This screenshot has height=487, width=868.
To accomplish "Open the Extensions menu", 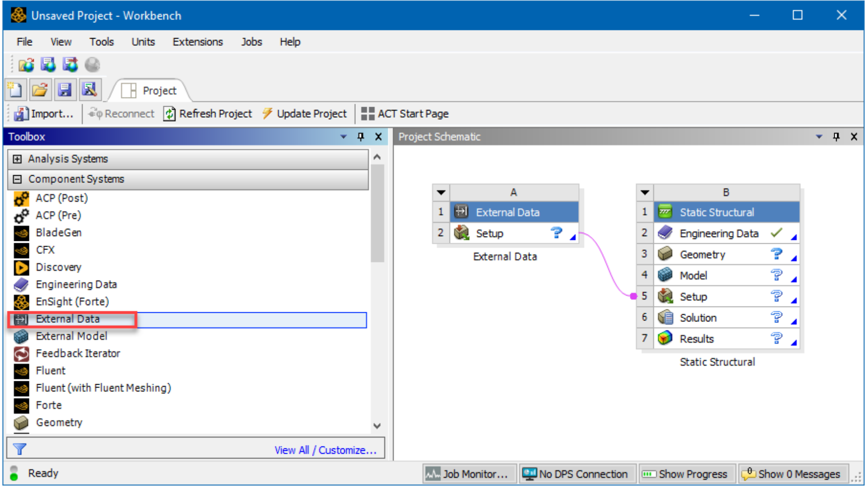I will coord(198,42).
